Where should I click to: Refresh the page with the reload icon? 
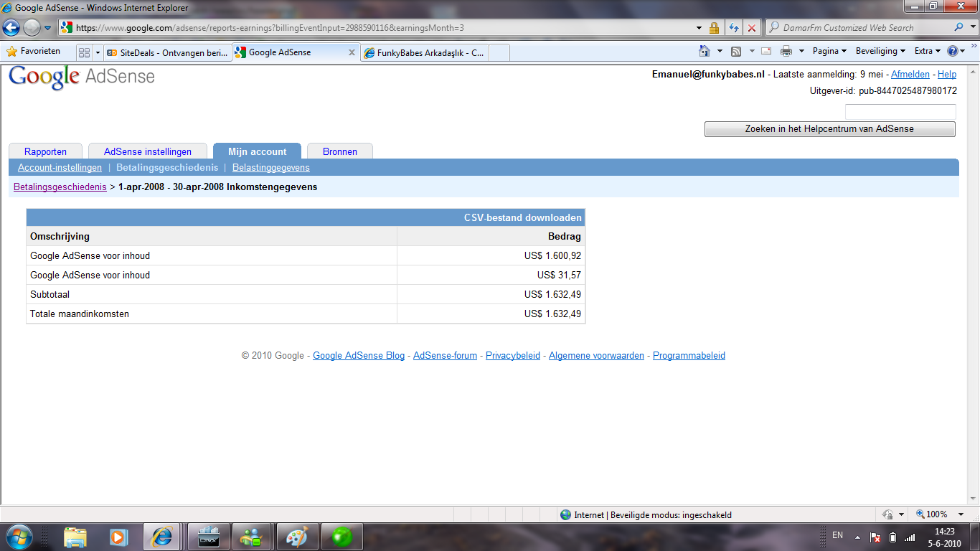[x=734, y=28]
